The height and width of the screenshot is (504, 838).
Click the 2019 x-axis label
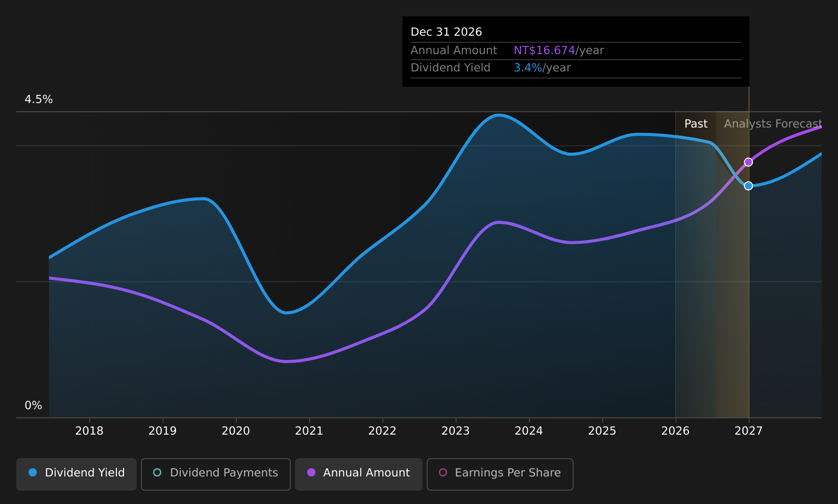click(x=162, y=431)
